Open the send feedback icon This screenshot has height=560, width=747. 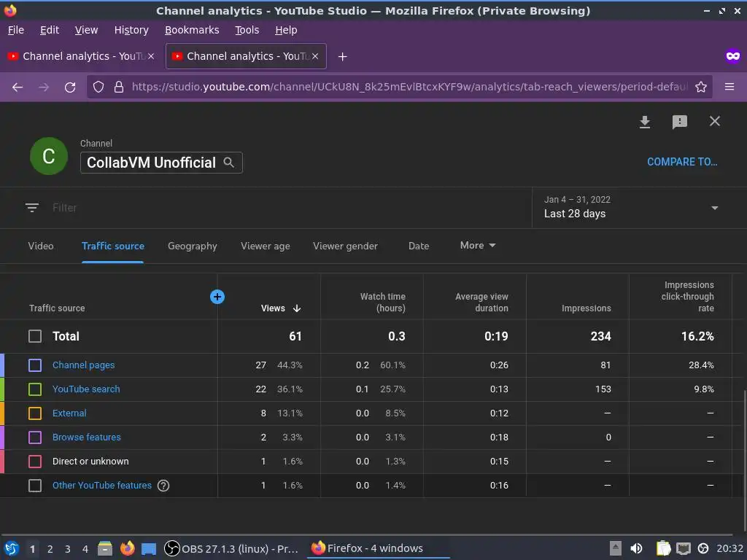(x=679, y=122)
